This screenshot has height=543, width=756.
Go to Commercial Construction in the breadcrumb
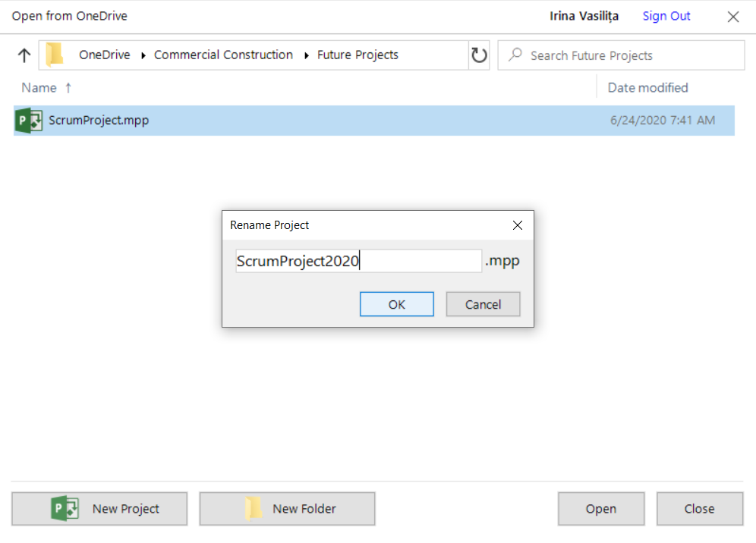coord(223,55)
